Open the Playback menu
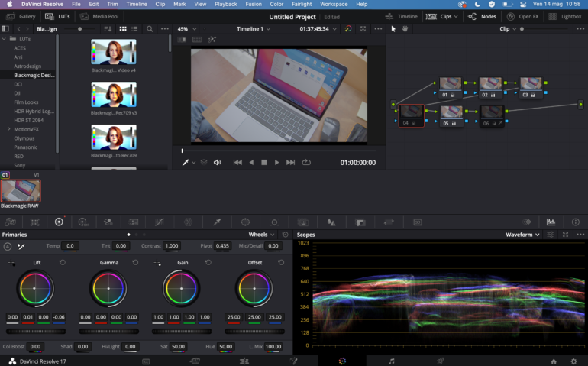 click(226, 4)
